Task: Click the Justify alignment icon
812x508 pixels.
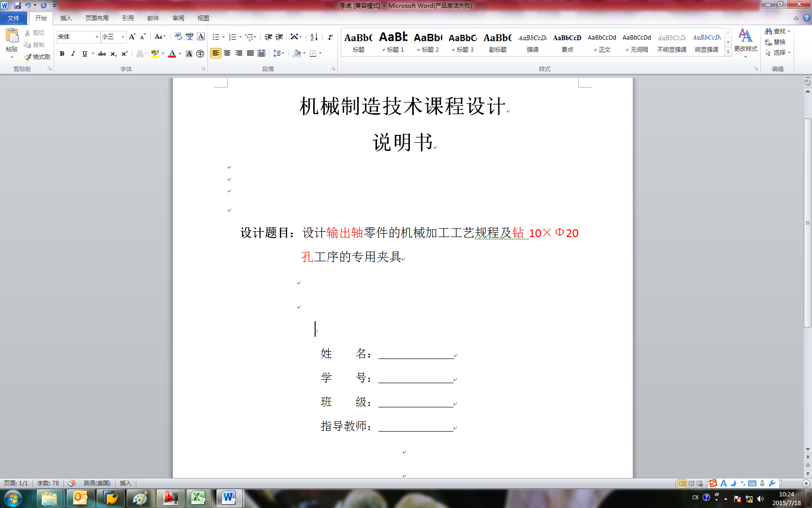Action: pos(250,53)
